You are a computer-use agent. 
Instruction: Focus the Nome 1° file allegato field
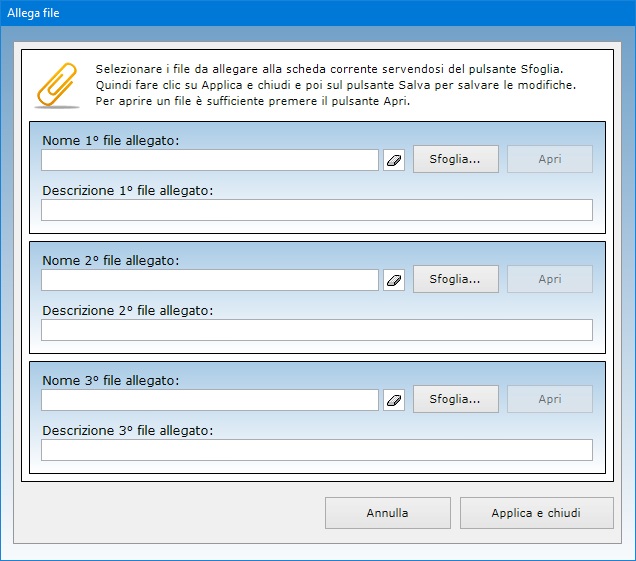[x=210, y=160]
